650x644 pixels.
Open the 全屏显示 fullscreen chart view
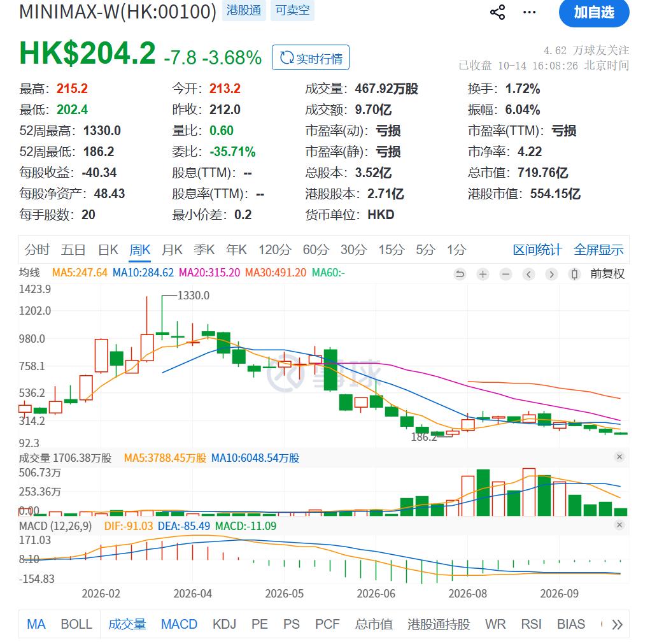click(598, 250)
